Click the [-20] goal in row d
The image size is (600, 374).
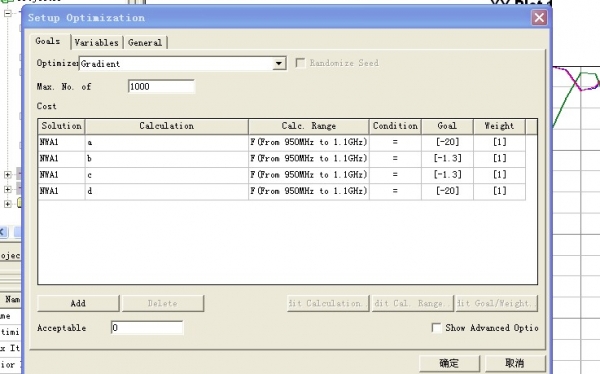(x=447, y=191)
